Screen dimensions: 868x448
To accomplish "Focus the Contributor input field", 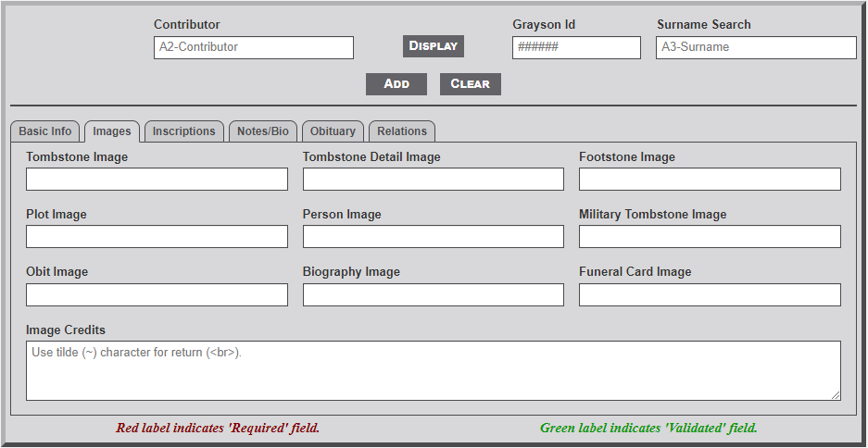I will tap(253, 47).
